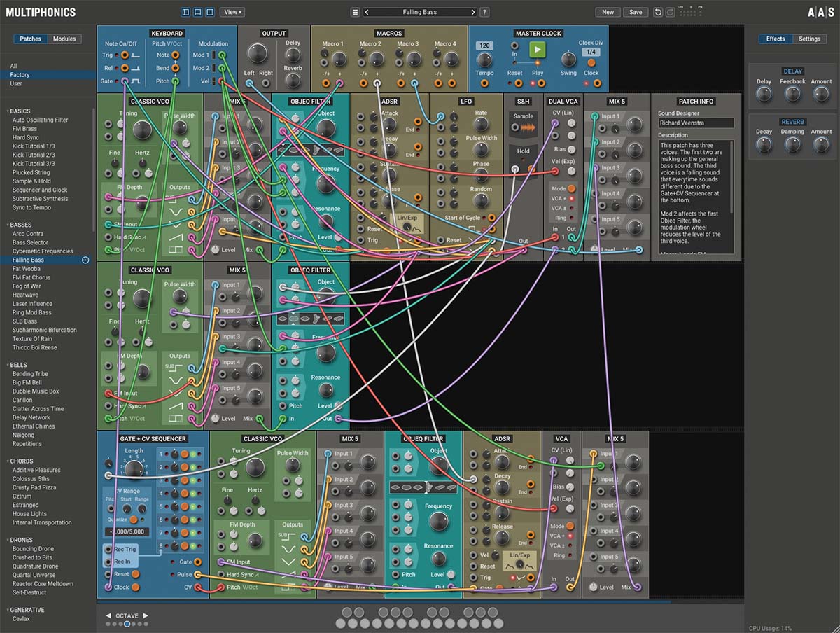Go to next patch with right arrow
Image resolution: width=840 pixels, height=633 pixels.
[x=473, y=12]
